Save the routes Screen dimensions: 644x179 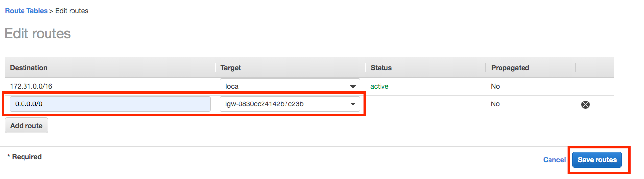coord(597,160)
